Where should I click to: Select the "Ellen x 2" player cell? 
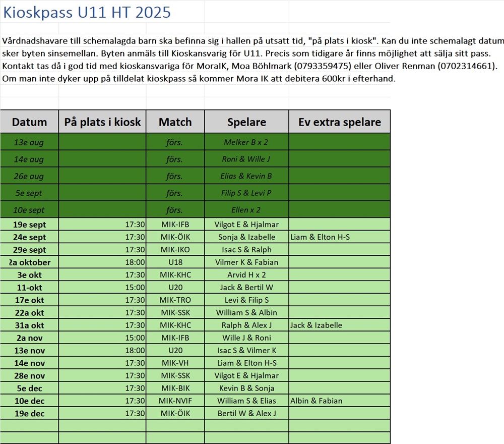pyautogui.click(x=246, y=210)
